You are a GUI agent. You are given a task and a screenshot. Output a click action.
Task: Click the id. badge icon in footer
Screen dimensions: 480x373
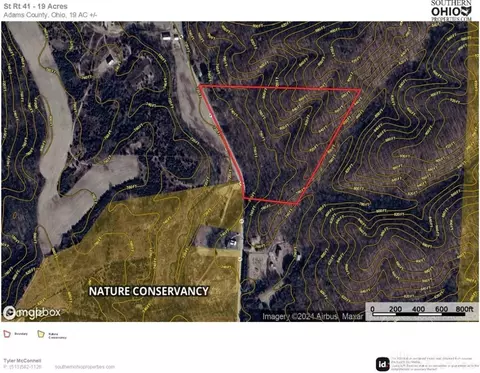click(383, 364)
